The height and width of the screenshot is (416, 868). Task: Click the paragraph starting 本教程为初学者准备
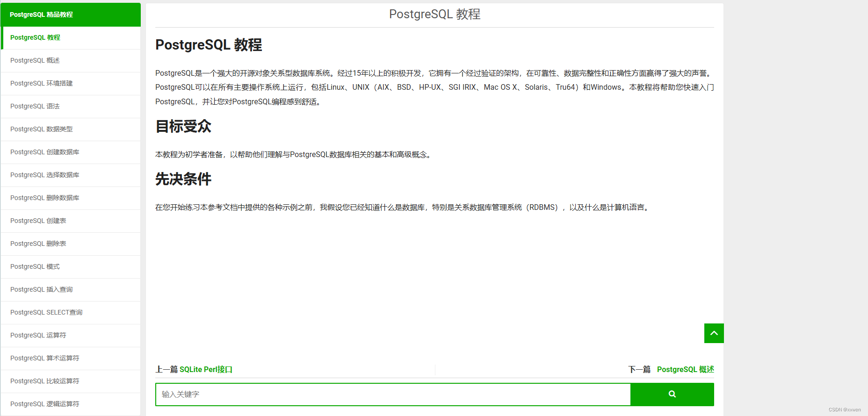(x=294, y=155)
